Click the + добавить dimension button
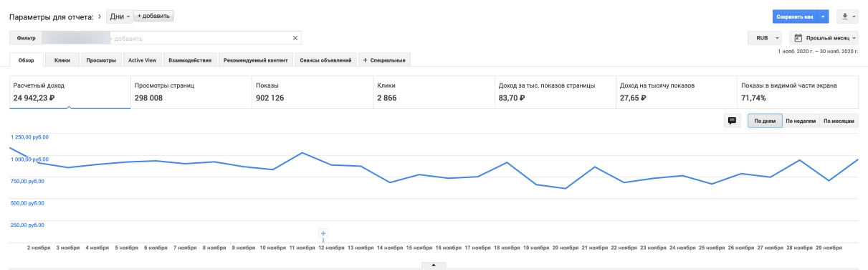The width and height of the screenshot is (868, 270). [154, 16]
